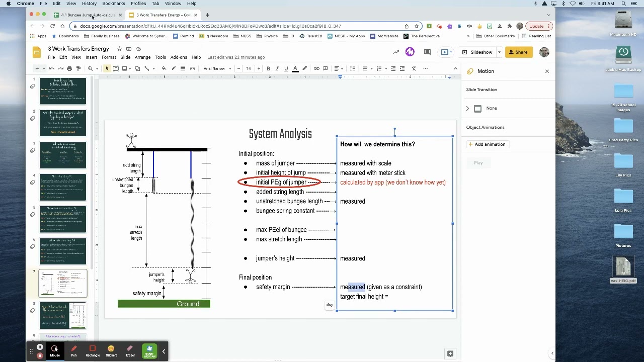Open the Bulleted list dropdown arrow
This screenshot has height=362, width=644.
pos(371,68)
